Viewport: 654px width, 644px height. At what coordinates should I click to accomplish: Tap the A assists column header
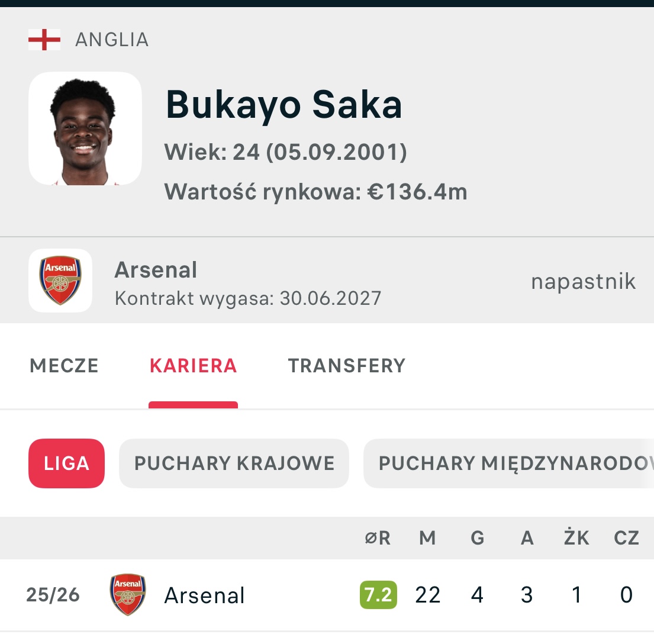527,538
